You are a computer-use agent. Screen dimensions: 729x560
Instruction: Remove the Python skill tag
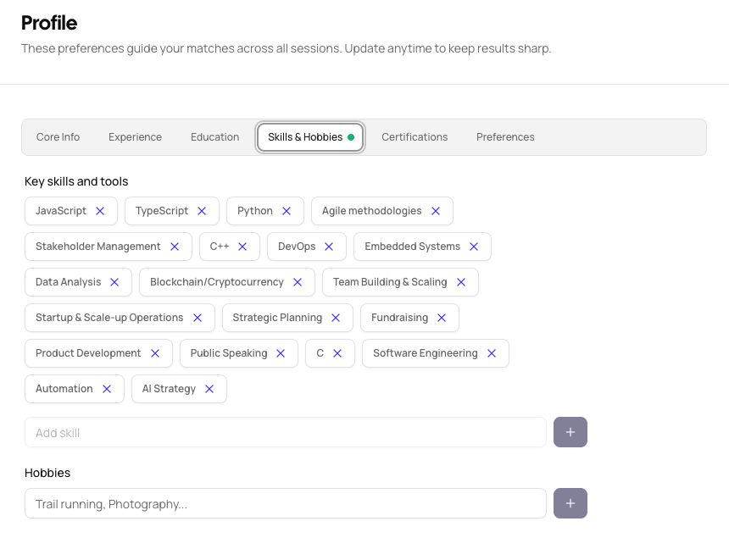[287, 211]
